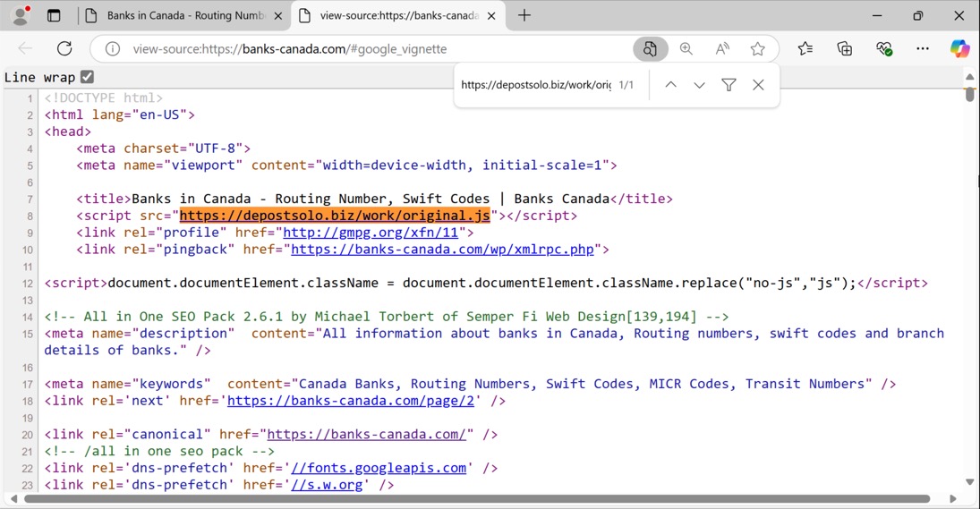
Task: Open the browser profile avatar
Action: [x=21, y=15]
